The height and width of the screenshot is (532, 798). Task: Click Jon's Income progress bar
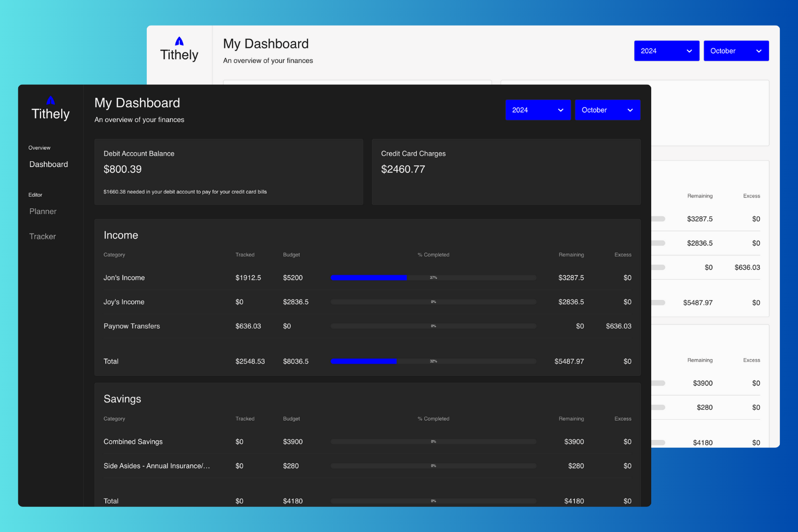433,278
